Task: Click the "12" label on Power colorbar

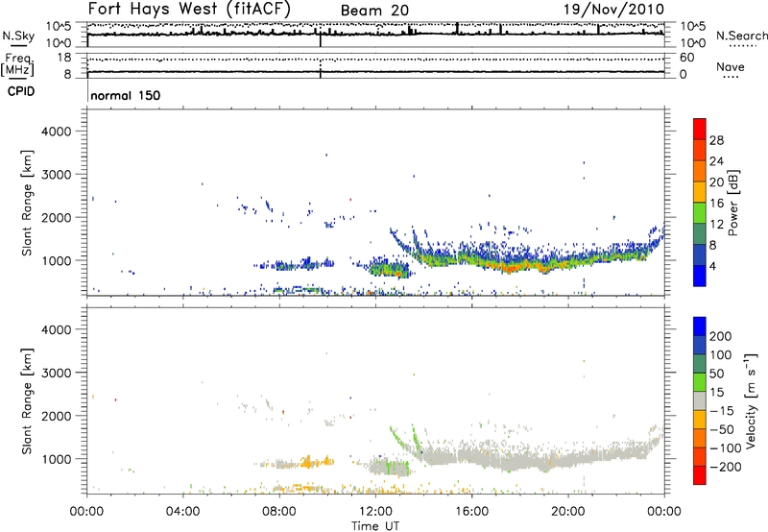Action: tap(716, 225)
